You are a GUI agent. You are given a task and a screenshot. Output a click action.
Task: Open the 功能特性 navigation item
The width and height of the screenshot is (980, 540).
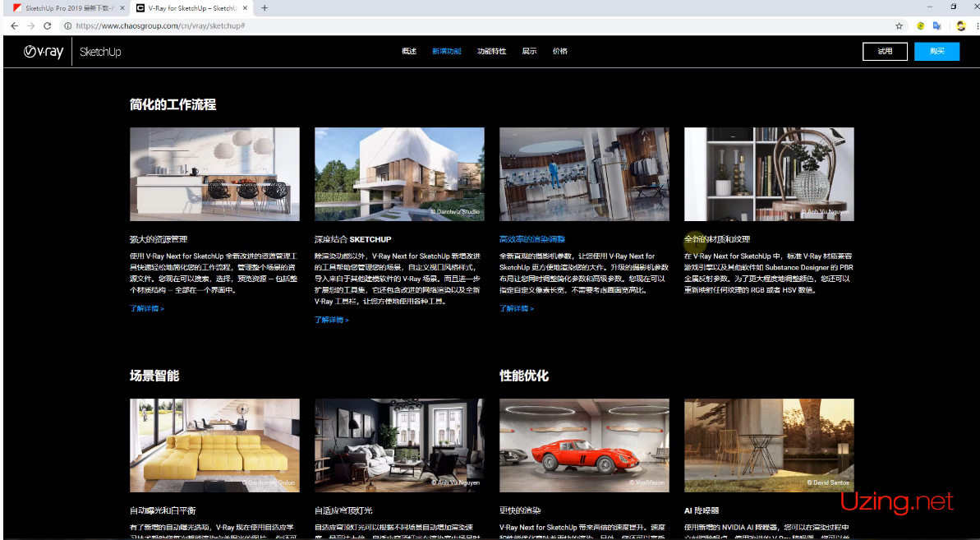coord(491,51)
